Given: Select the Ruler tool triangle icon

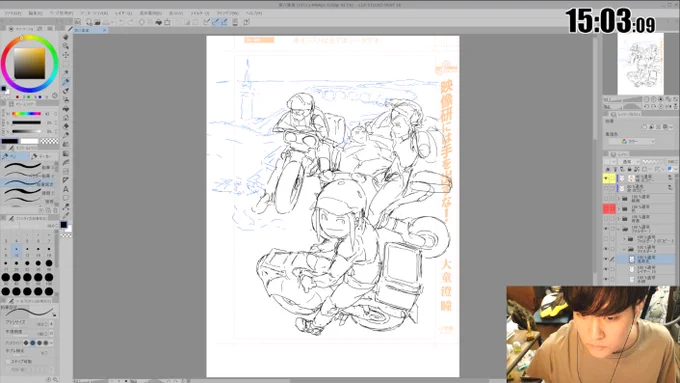Looking at the screenshot, I should coord(65,180).
